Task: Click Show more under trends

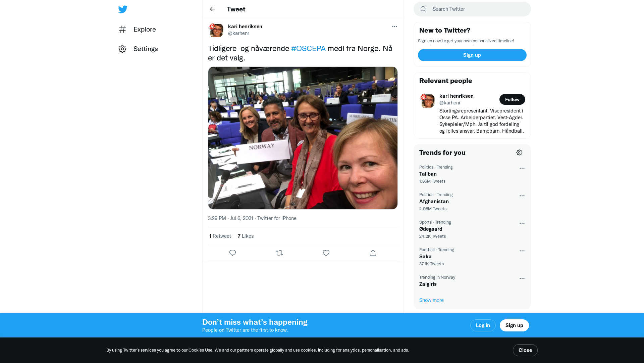Action: click(x=431, y=300)
